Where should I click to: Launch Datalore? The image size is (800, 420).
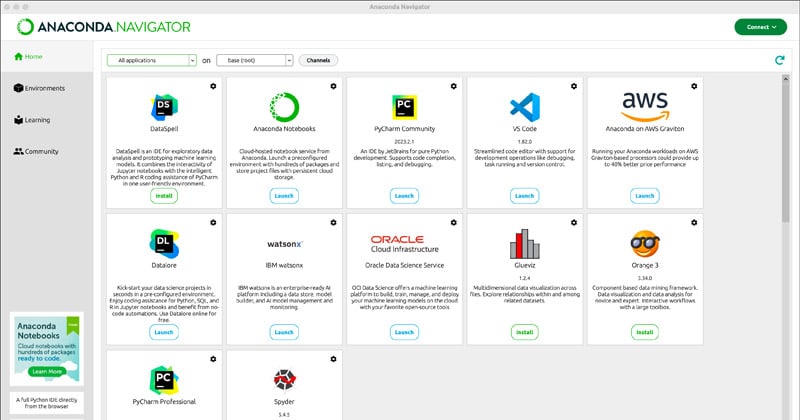click(x=164, y=332)
